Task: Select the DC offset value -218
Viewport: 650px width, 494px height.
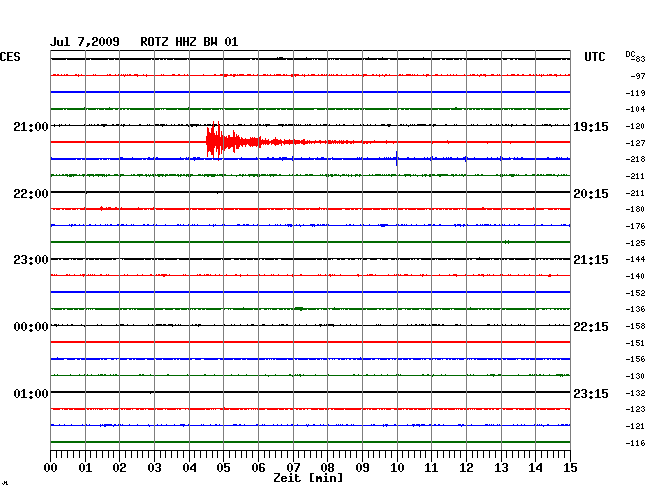Action: click(635, 159)
